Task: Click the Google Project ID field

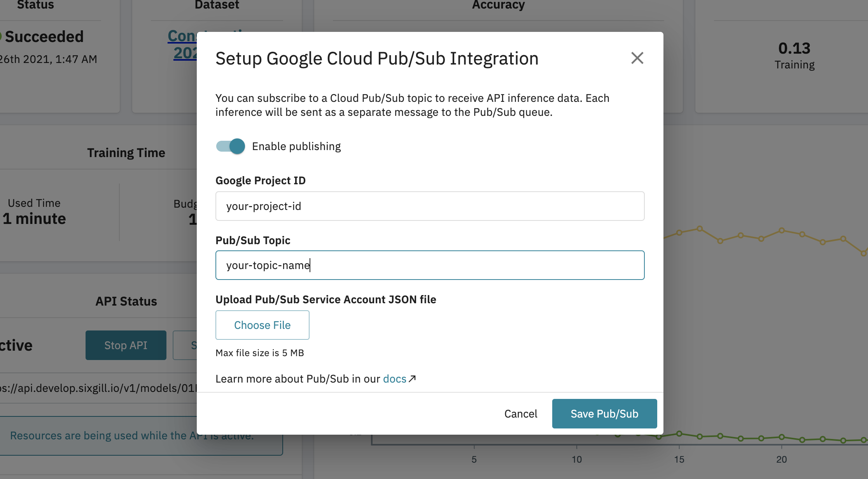Action: pos(430,206)
